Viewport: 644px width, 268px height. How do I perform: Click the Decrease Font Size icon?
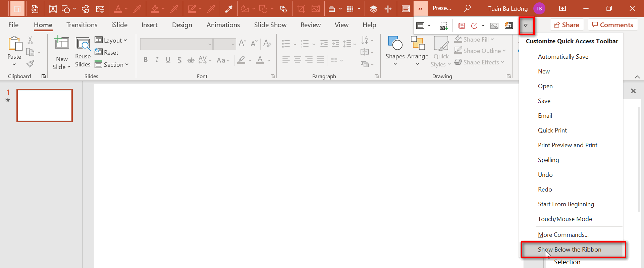254,43
